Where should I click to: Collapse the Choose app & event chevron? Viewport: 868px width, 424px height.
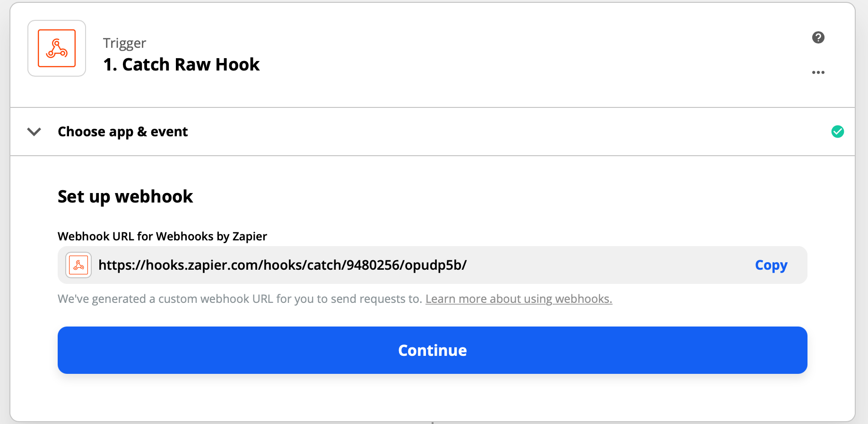[34, 132]
